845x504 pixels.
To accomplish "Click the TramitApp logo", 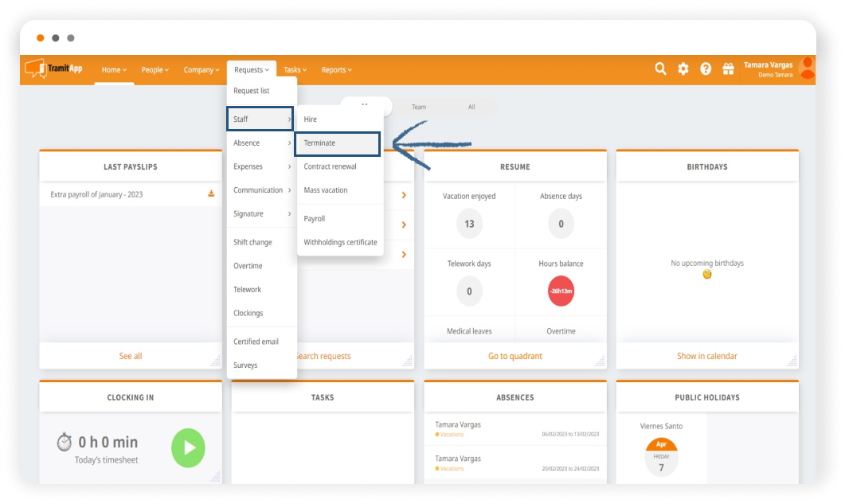I will 54,69.
